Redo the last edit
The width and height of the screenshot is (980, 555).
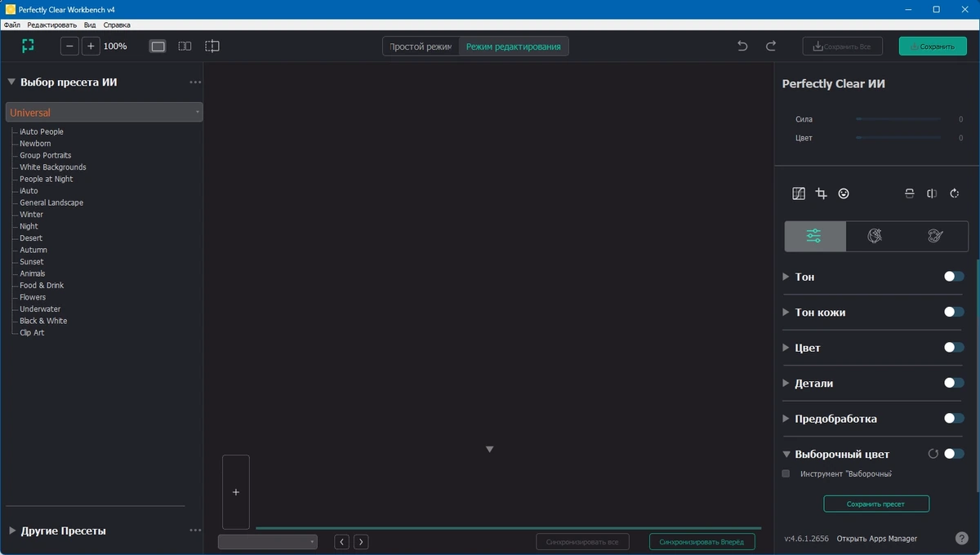[771, 47]
